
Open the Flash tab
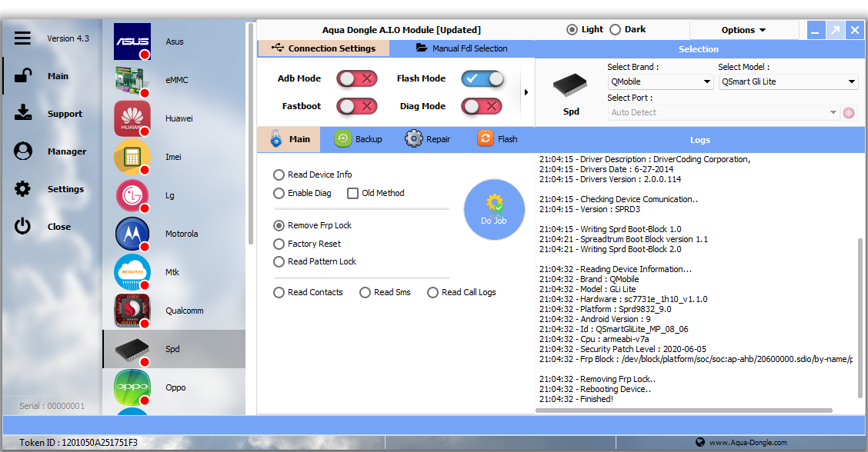[x=498, y=139]
